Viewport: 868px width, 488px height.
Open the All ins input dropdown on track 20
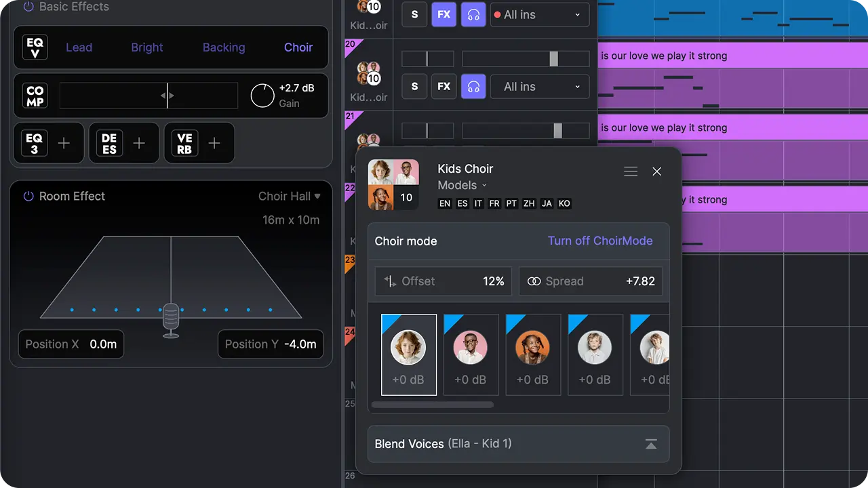point(540,87)
